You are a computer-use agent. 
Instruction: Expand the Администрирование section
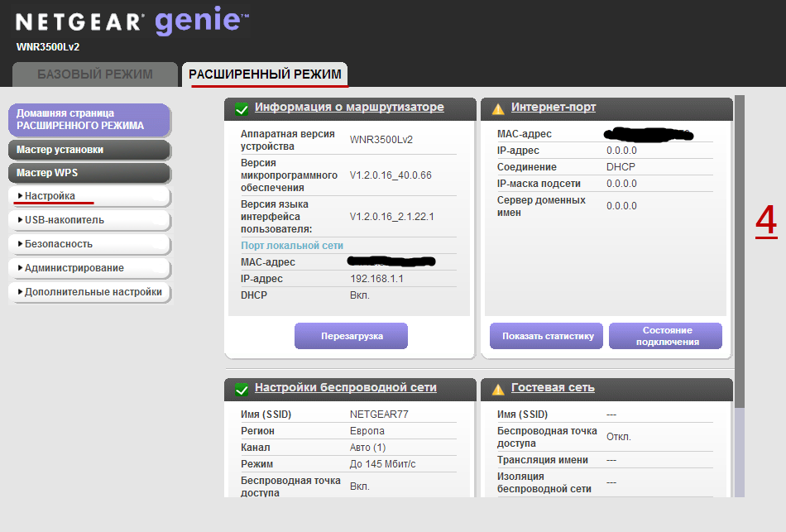coord(89,268)
